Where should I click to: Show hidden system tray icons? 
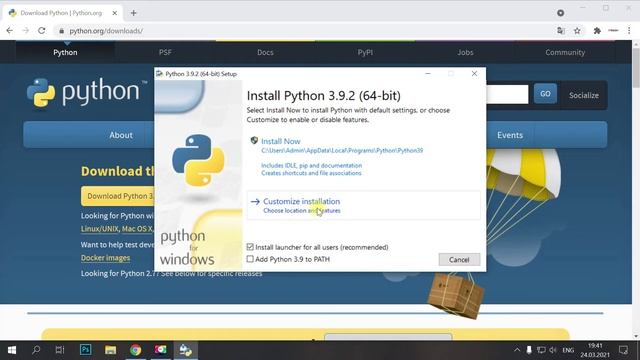(x=517, y=350)
